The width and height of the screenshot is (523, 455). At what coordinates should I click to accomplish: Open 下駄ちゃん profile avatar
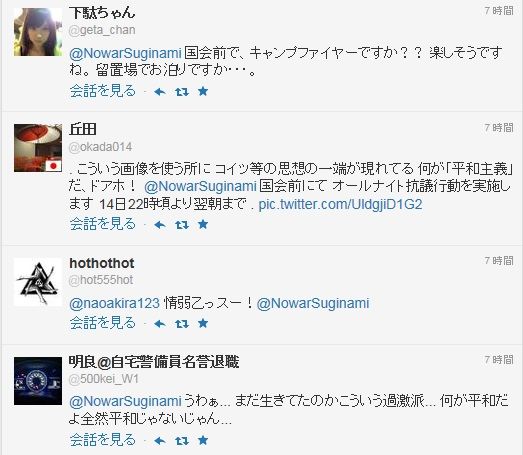(38, 32)
